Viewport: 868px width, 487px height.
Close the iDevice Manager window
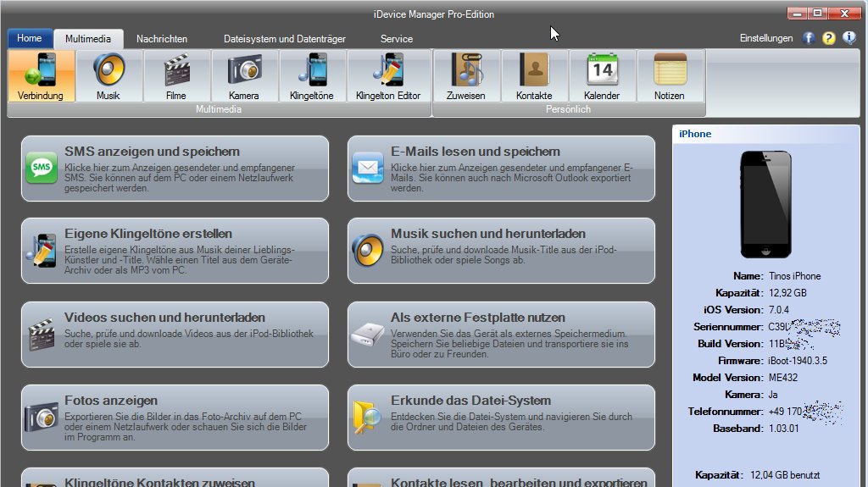pos(845,14)
